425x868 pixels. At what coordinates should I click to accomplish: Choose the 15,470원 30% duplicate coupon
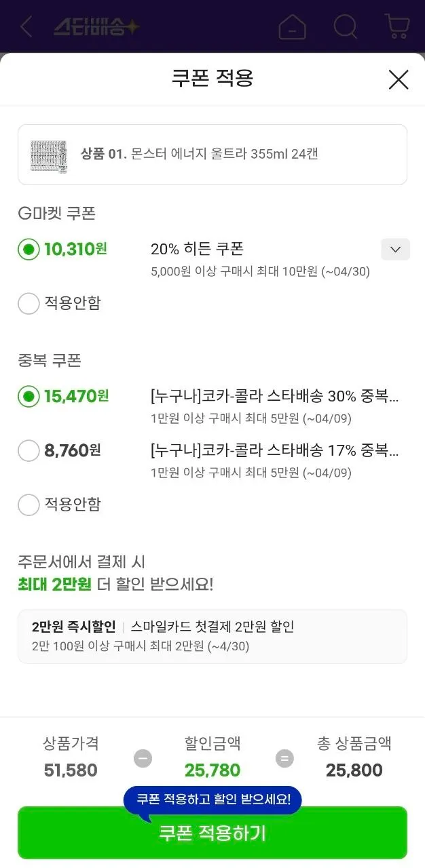click(x=29, y=396)
